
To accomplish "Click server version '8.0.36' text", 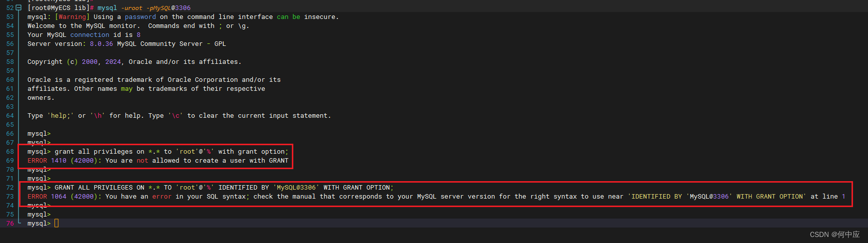I will pos(101,44).
